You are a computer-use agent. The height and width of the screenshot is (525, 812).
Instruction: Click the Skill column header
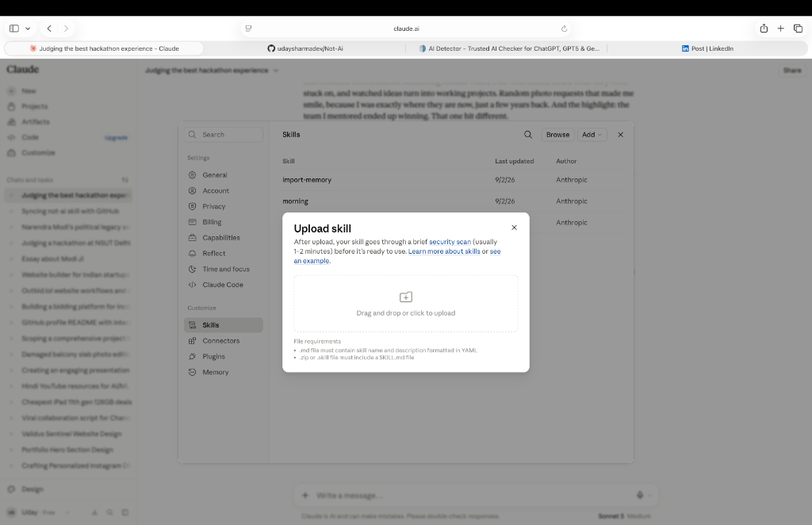pos(289,161)
